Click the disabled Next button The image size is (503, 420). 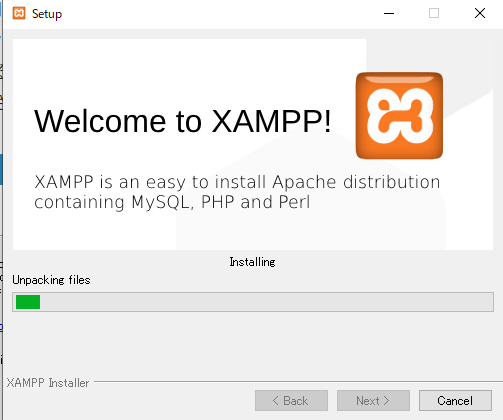(x=373, y=400)
